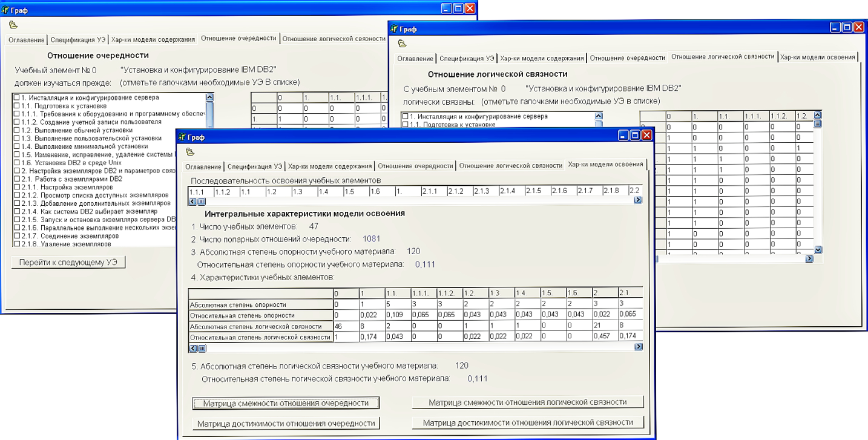Maximize the front Граф window
The width and height of the screenshot is (868, 440).
pos(634,136)
